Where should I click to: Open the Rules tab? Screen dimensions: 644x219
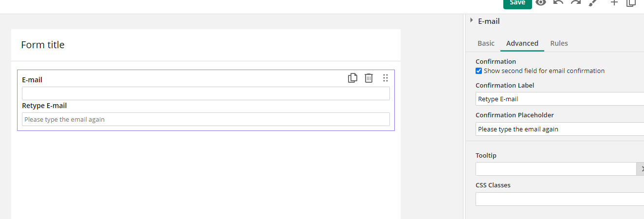[559, 43]
